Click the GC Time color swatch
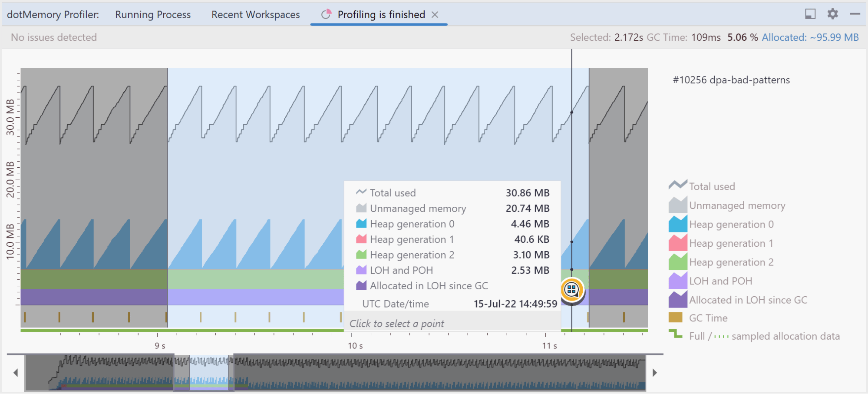868x394 pixels. 675,318
